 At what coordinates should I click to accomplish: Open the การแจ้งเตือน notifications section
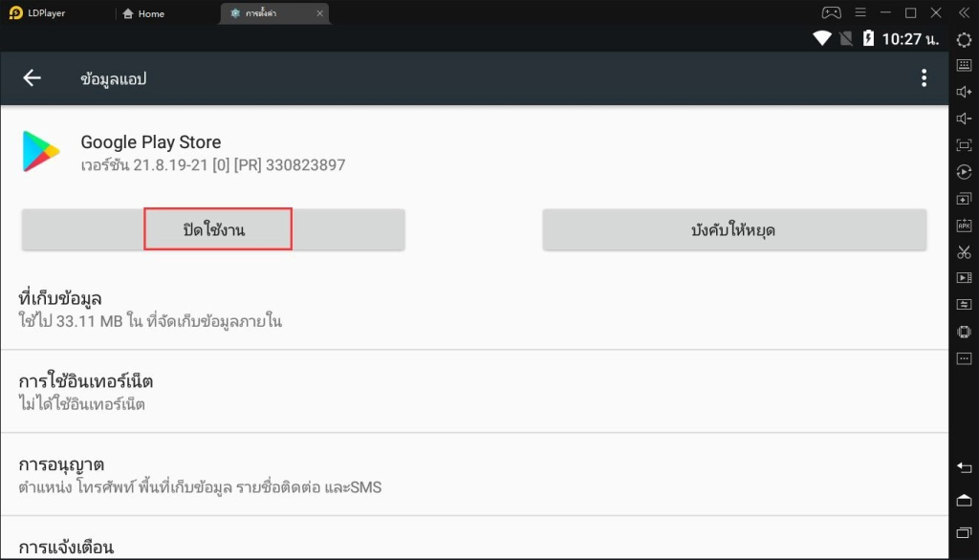click(474, 538)
